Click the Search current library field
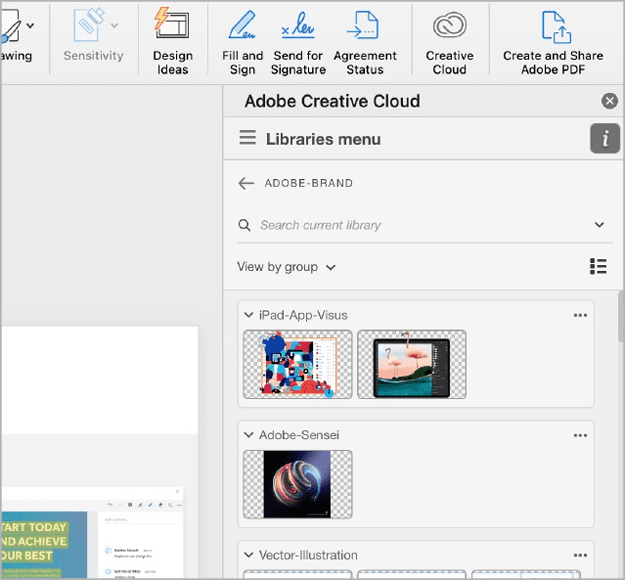 (423, 225)
